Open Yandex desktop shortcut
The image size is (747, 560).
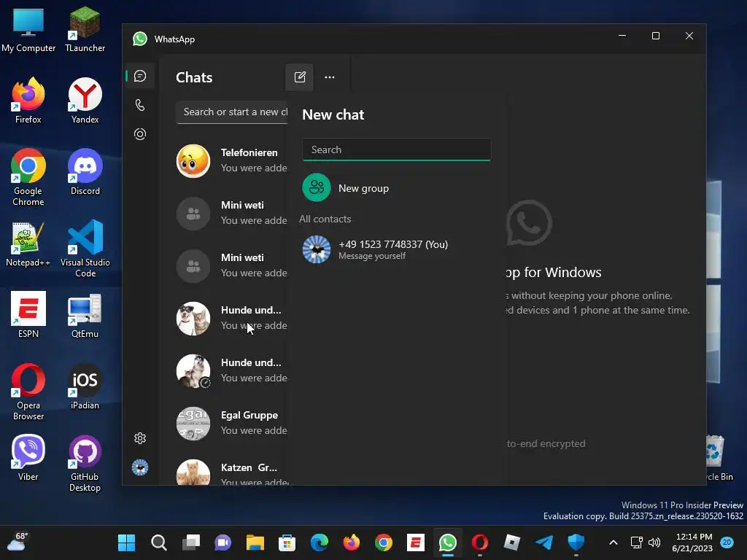click(85, 101)
